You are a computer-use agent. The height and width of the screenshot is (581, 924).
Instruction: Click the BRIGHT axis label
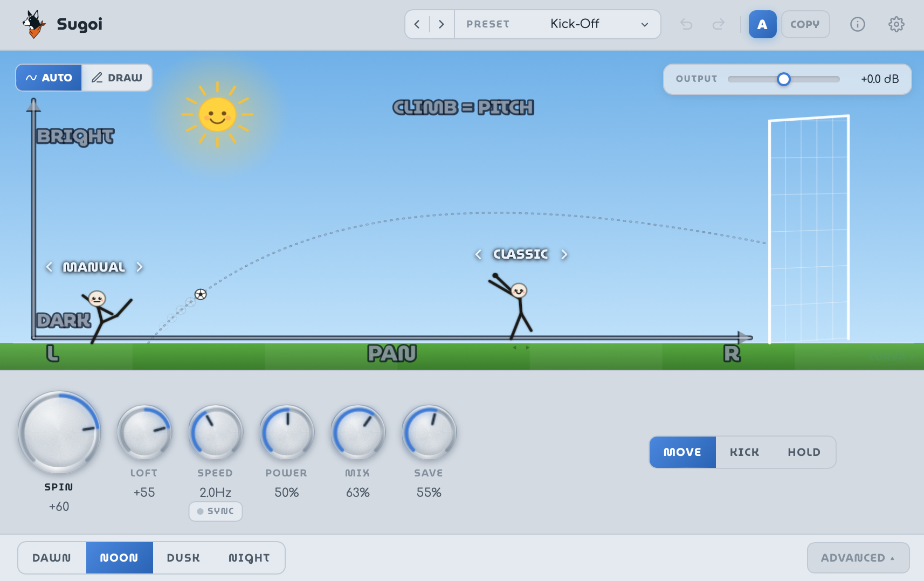point(75,136)
